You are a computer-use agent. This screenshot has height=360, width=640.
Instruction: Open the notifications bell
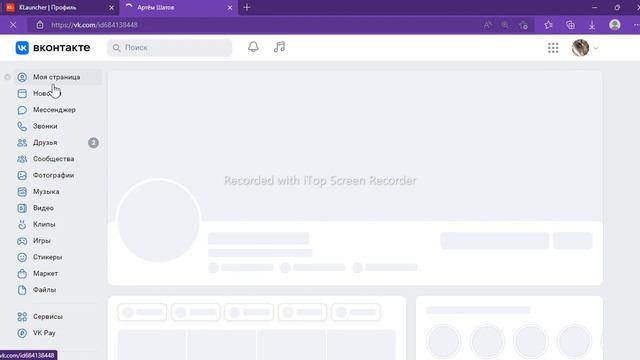point(253,47)
